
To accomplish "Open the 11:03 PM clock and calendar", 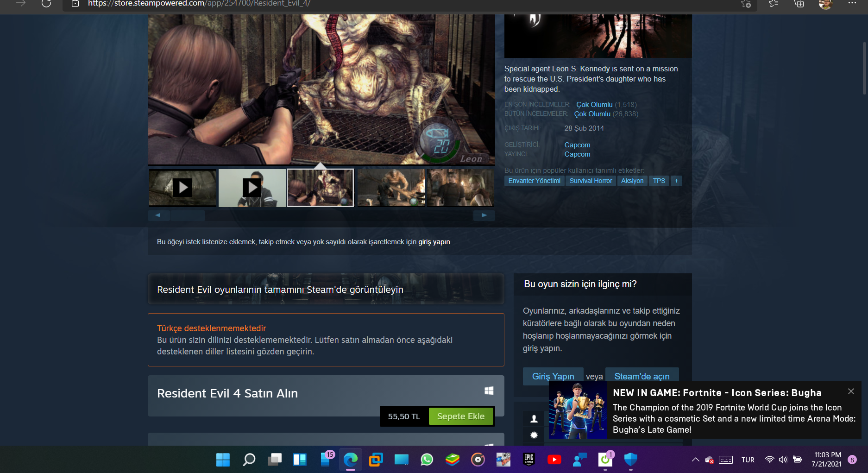I will click(826, 460).
